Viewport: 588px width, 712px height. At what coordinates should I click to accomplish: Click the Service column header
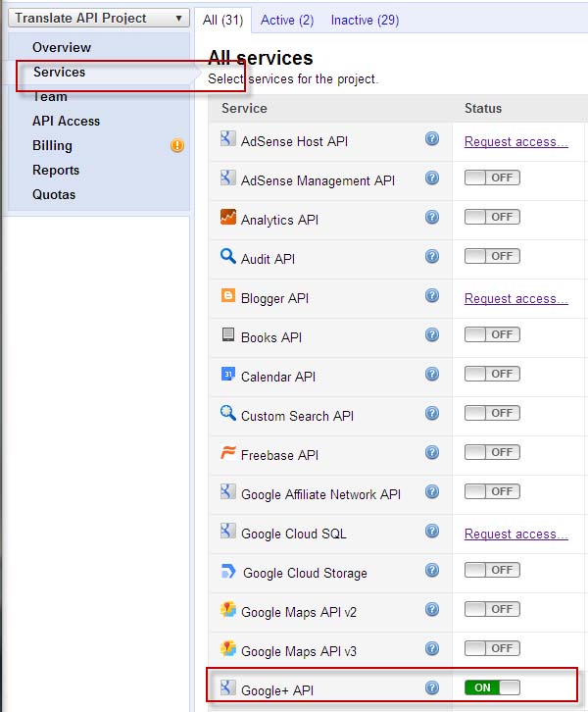click(244, 108)
